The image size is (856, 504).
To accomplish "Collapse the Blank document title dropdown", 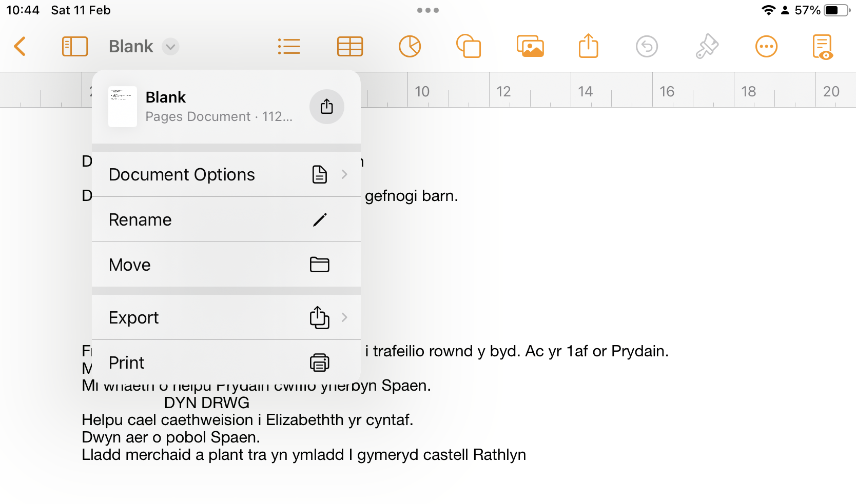I will 170,47.
